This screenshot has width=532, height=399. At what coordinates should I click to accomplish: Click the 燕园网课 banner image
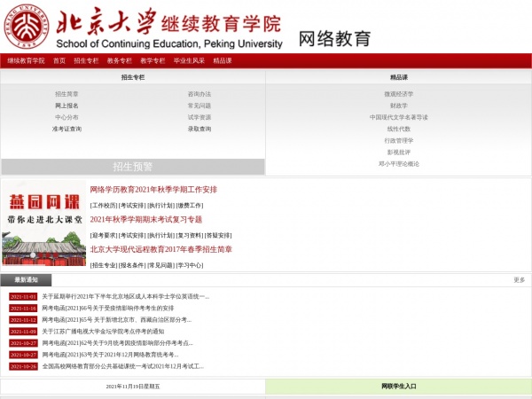pos(43,223)
